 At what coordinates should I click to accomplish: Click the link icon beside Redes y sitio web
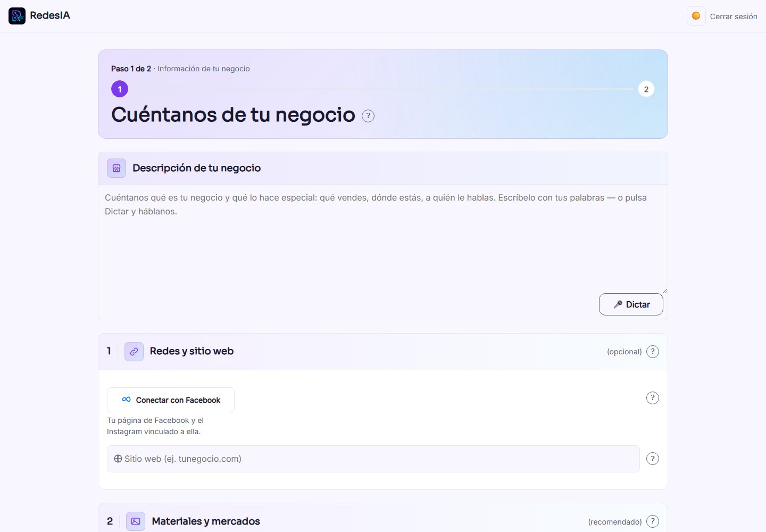pos(134,352)
